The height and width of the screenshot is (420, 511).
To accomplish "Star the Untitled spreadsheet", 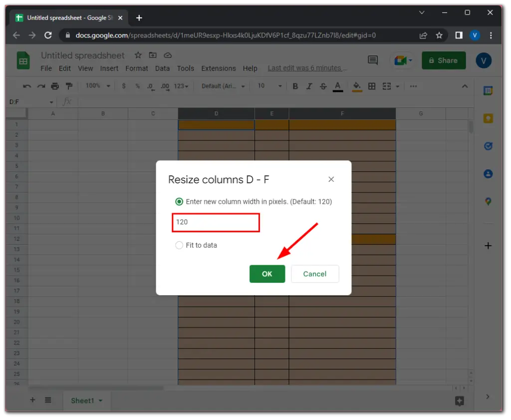I will (x=138, y=55).
